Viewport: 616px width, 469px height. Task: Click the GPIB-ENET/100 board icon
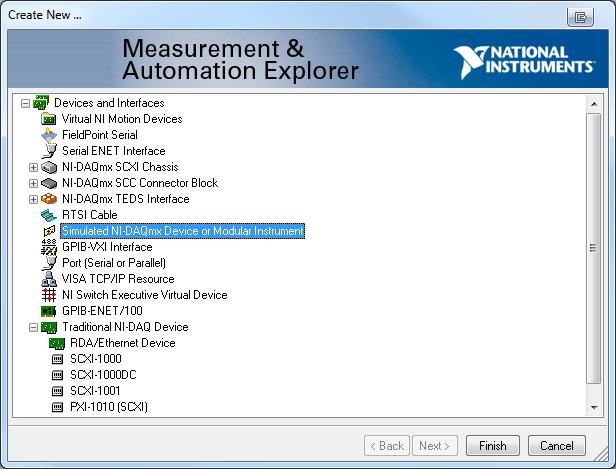(49, 311)
